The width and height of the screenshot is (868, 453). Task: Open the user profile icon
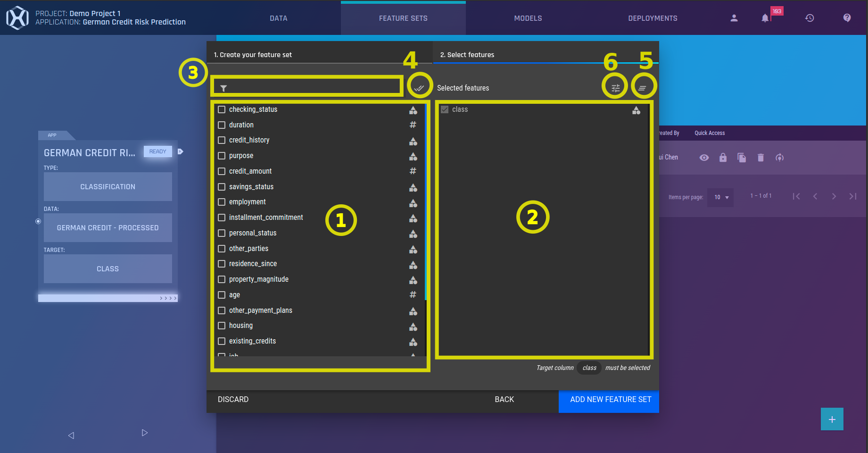(734, 18)
